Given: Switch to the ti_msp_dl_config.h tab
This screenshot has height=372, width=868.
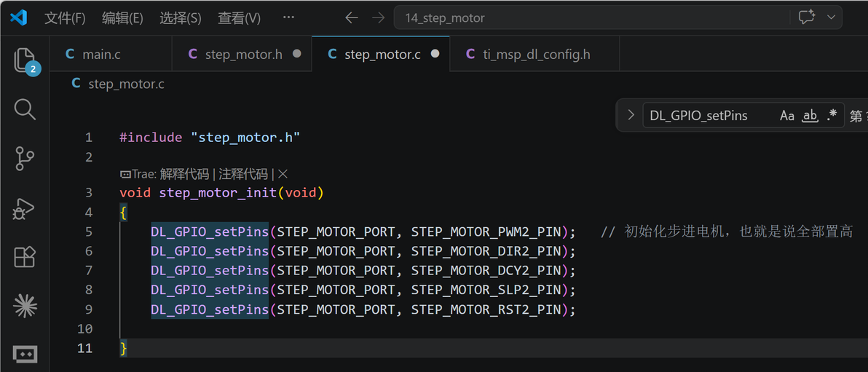Looking at the screenshot, I should click(x=534, y=55).
